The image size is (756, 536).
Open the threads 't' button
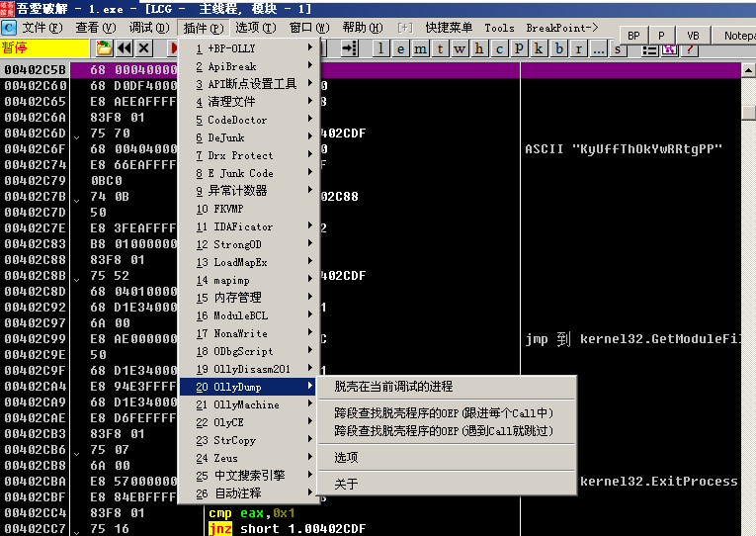click(440, 48)
